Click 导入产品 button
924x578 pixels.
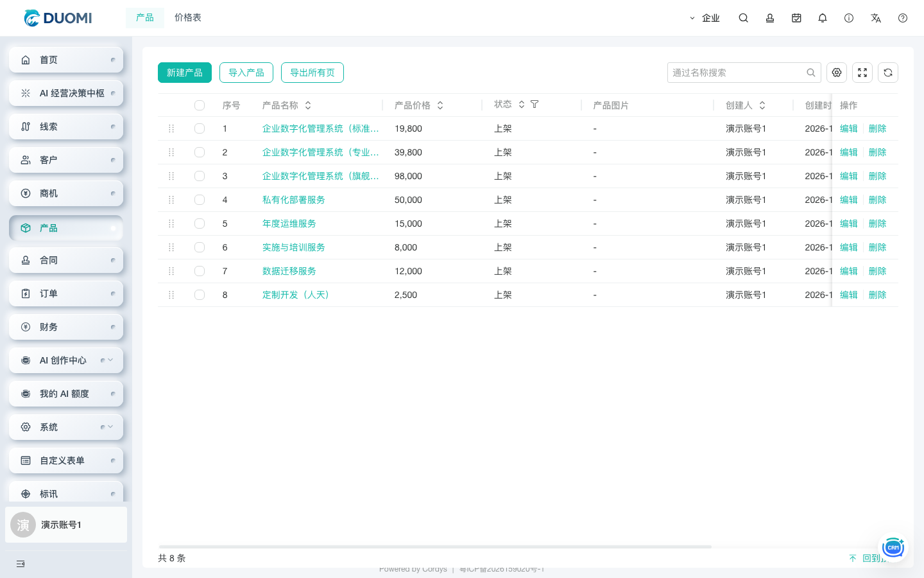(x=246, y=73)
